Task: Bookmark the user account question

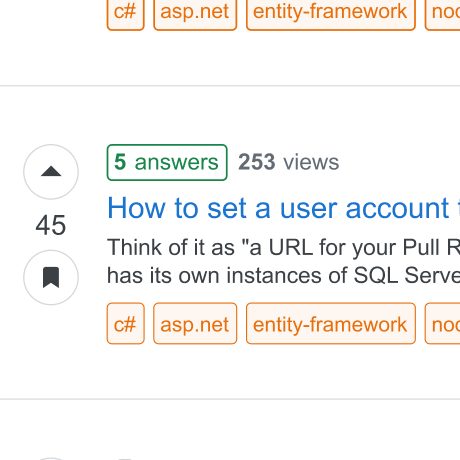Action: point(51,277)
